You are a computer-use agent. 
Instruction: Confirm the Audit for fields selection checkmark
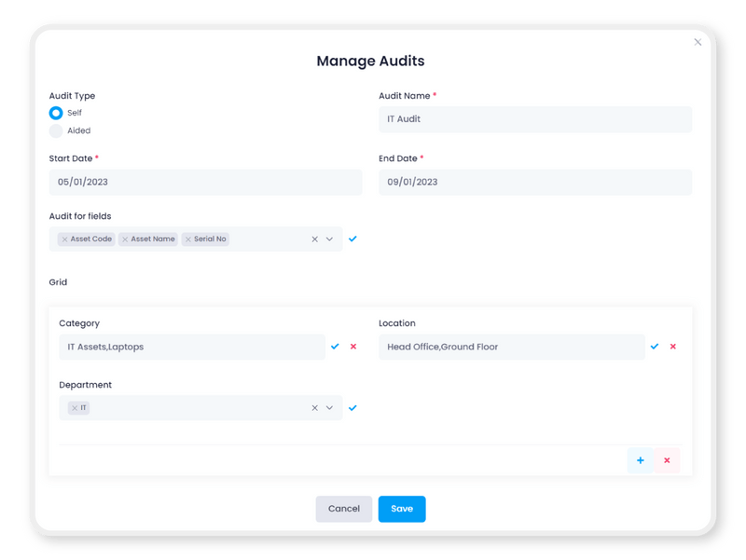[352, 239]
